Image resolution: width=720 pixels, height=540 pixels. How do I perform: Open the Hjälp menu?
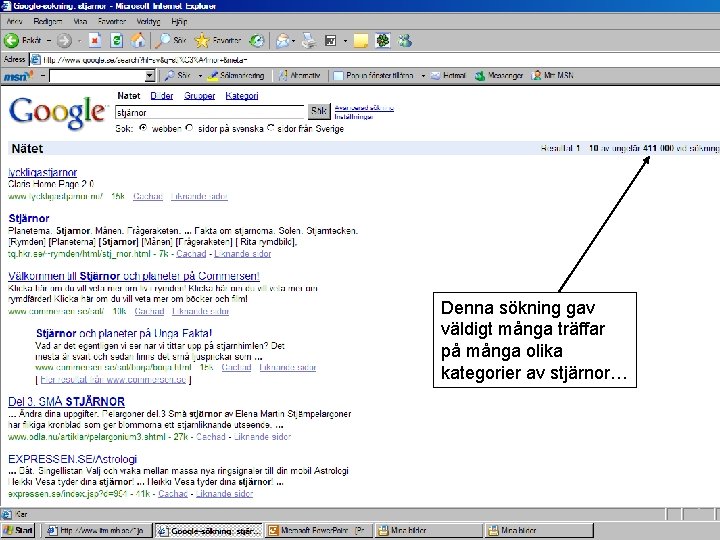[x=179, y=22]
